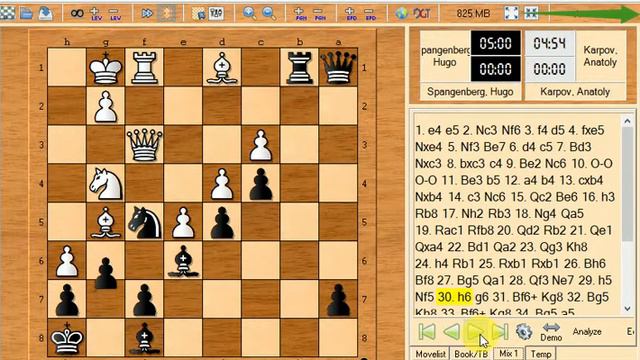Click the Spangenberg, Hugo name label
This screenshot has width=640, height=360.
470,92
